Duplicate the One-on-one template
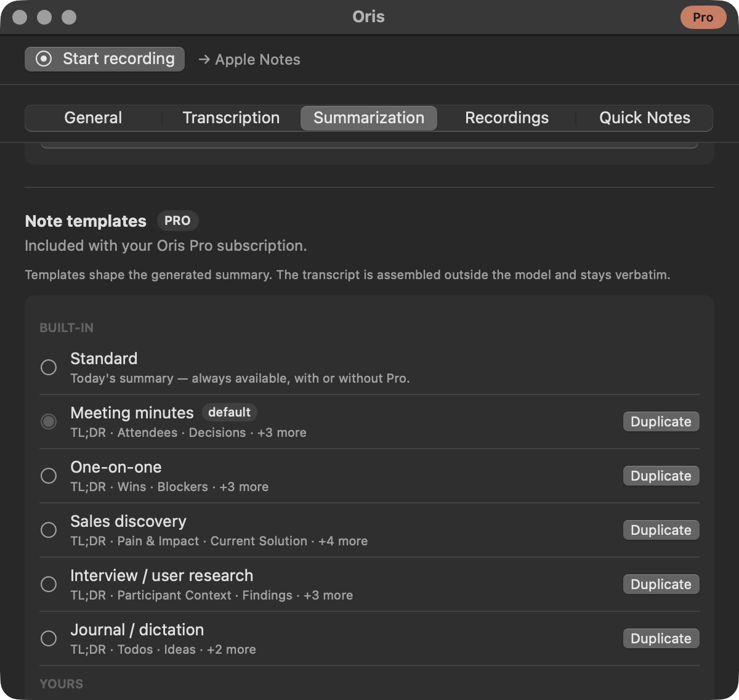 click(x=661, y=476)
